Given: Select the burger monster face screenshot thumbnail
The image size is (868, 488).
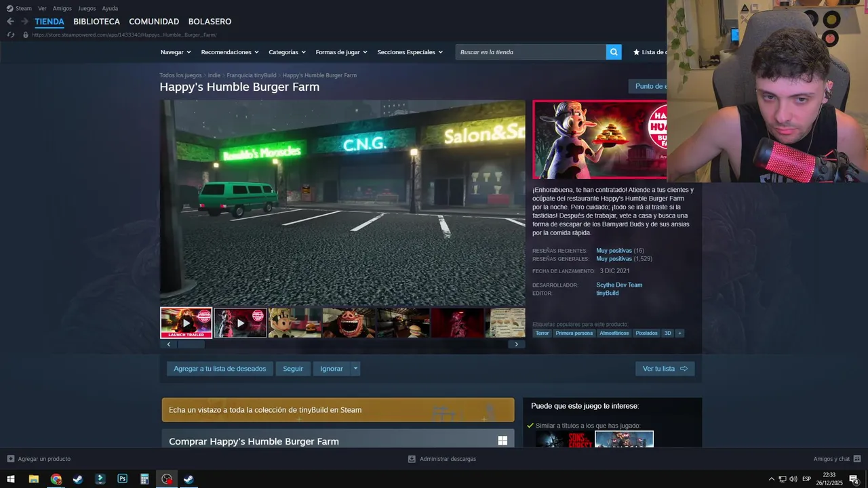Looking at the screenshot, I should [x=349, y=323].
